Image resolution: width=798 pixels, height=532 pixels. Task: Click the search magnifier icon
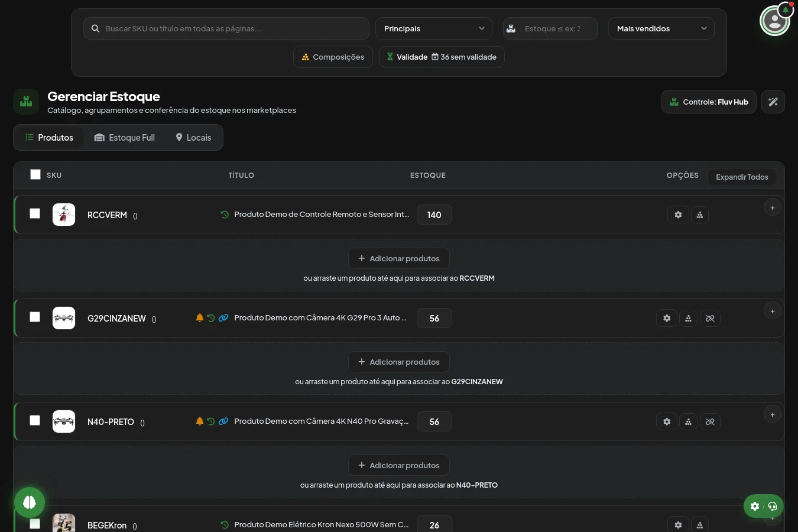pyautogui.click(x=95, y=28)
